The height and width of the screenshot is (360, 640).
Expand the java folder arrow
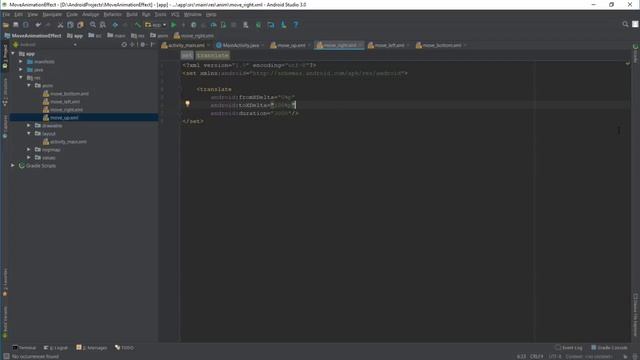pyautogui.click(x=21, y=69)
